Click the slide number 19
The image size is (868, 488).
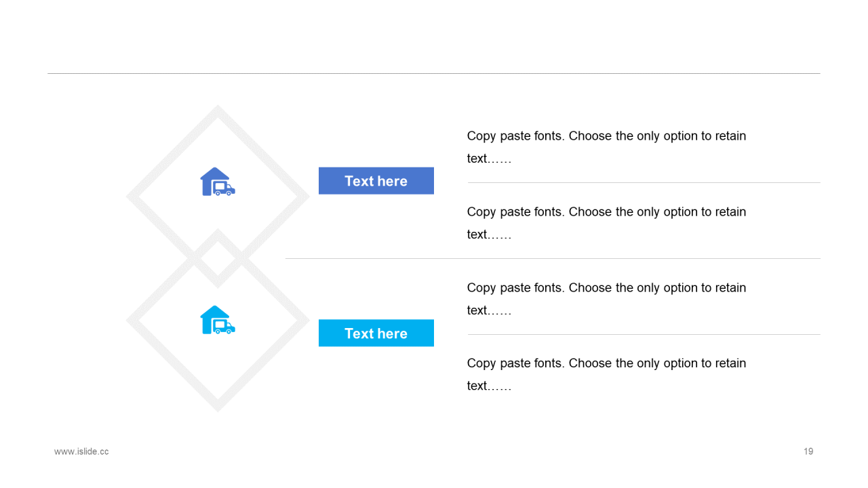coord(808,451)
